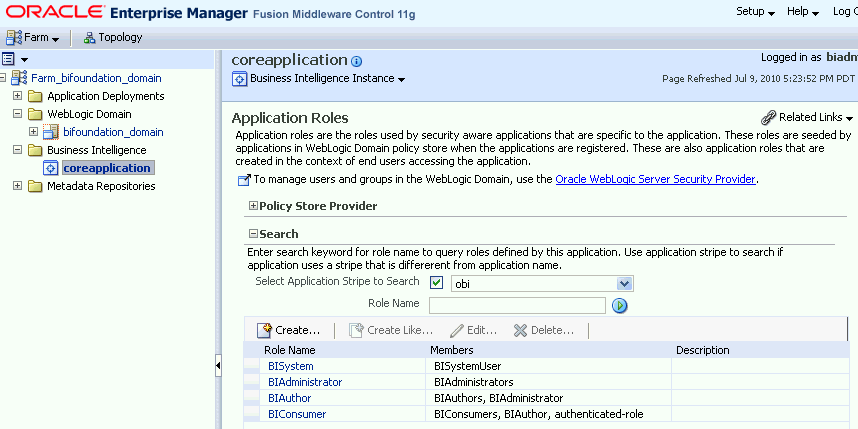
Task: Focus the Role Name input field
Action: [517, 305]
